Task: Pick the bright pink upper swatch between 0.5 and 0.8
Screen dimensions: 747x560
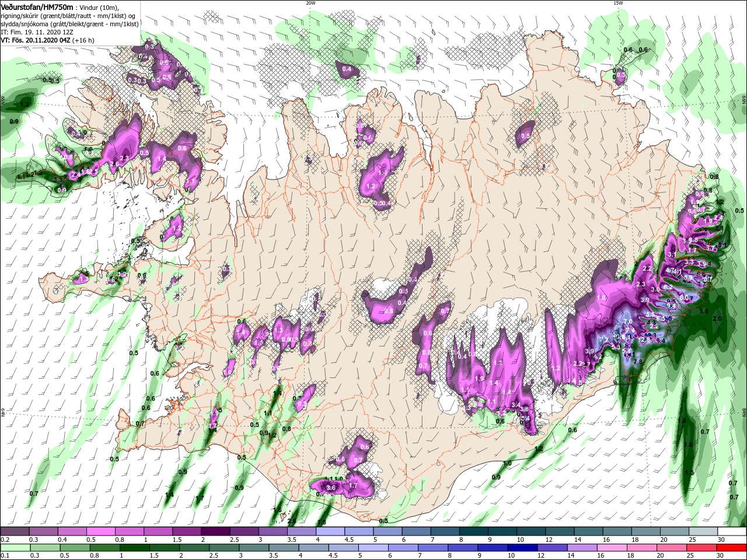Action: [101, 531]
